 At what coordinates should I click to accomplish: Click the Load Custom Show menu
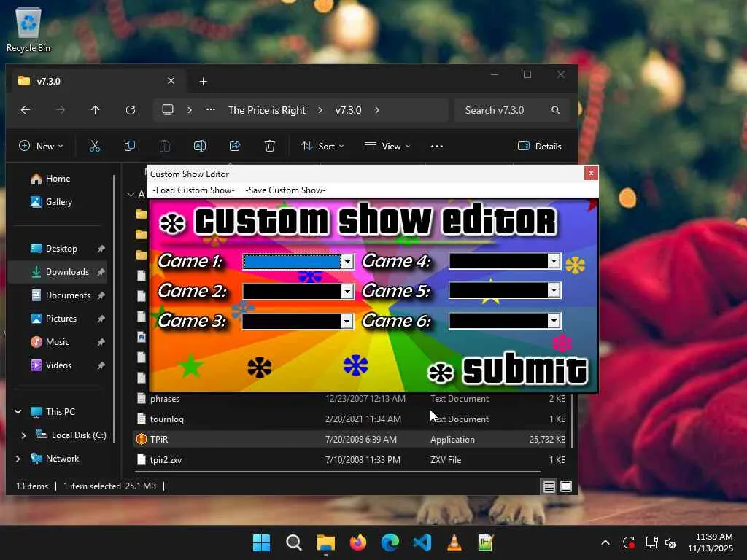pos(193,190)
